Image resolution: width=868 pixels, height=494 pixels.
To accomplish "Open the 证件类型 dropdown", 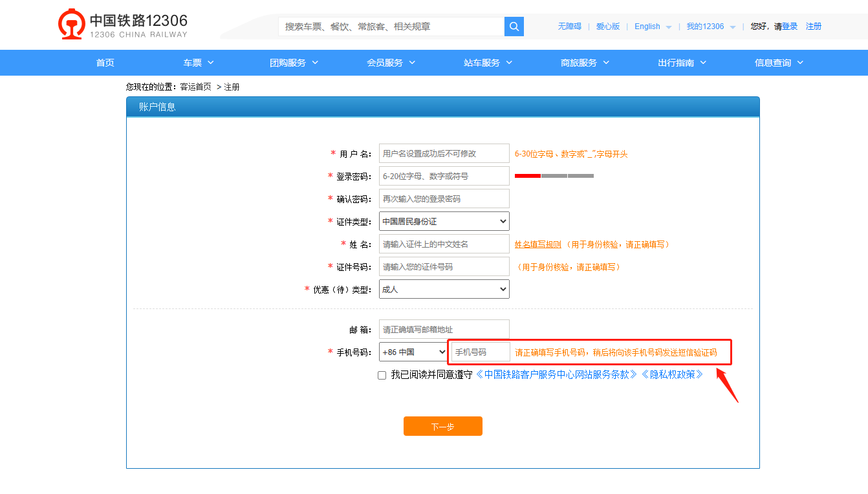I will click(x=444, y=221).
